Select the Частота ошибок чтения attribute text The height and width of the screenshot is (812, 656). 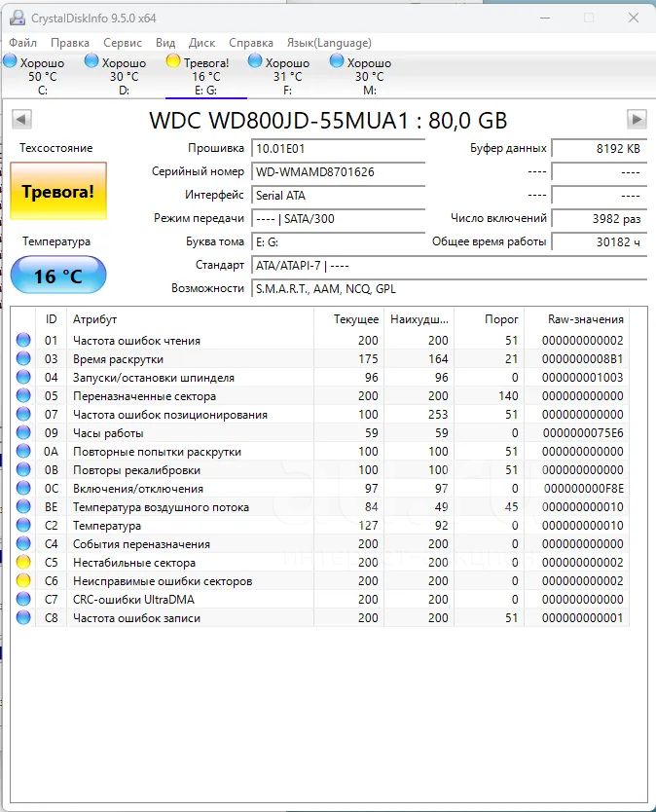coord(136,341)
